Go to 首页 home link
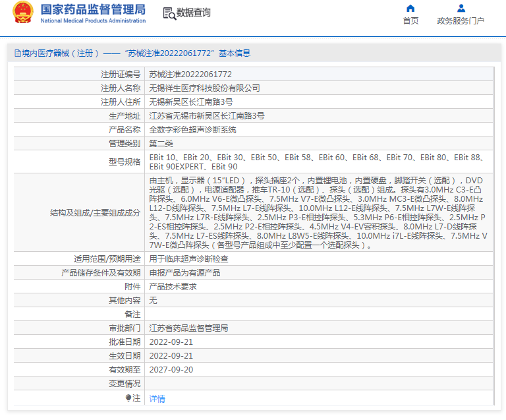This screenshot has width=506, height=420. pyautogui.click(x=410, y=20)
